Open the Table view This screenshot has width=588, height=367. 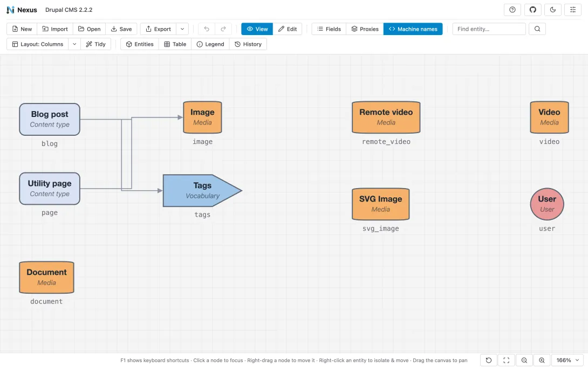click(x=175, y=44)
